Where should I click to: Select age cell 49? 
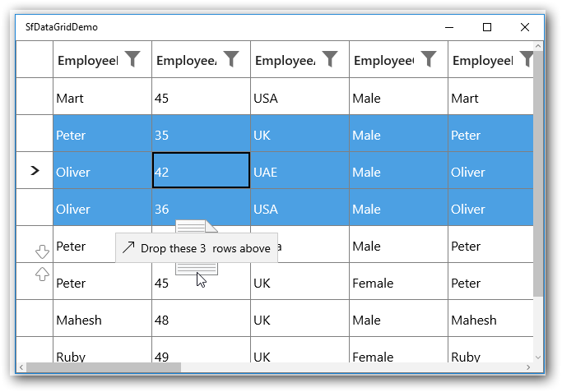(x=201, y=350)
